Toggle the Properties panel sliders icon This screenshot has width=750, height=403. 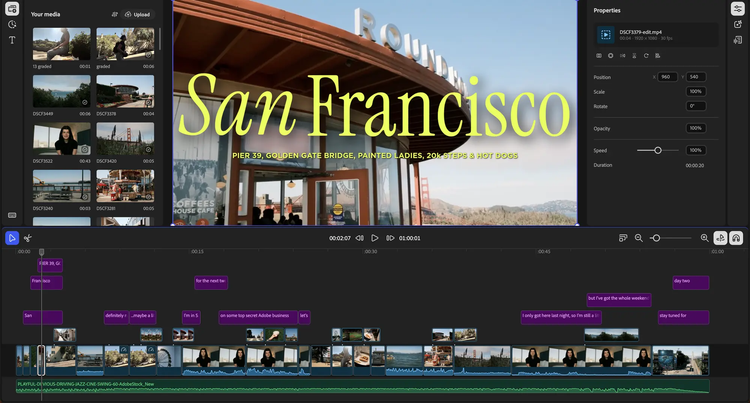click(737, 8)
